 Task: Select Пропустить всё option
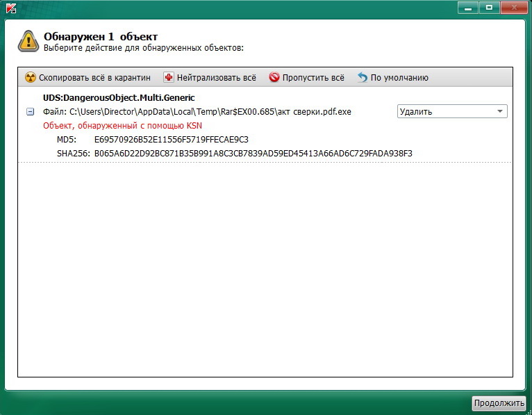pos(313,78)
